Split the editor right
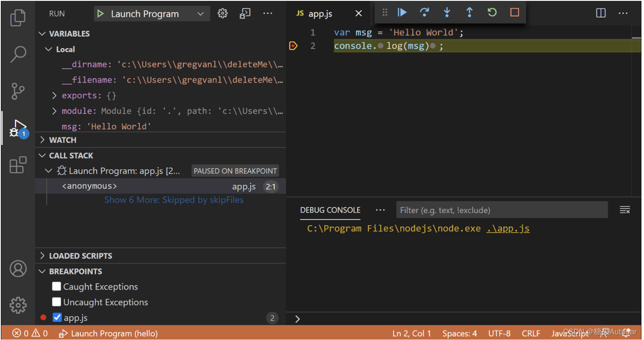This screenshot has height=340, width=644. pyautogui.click(x=600, y=13)
